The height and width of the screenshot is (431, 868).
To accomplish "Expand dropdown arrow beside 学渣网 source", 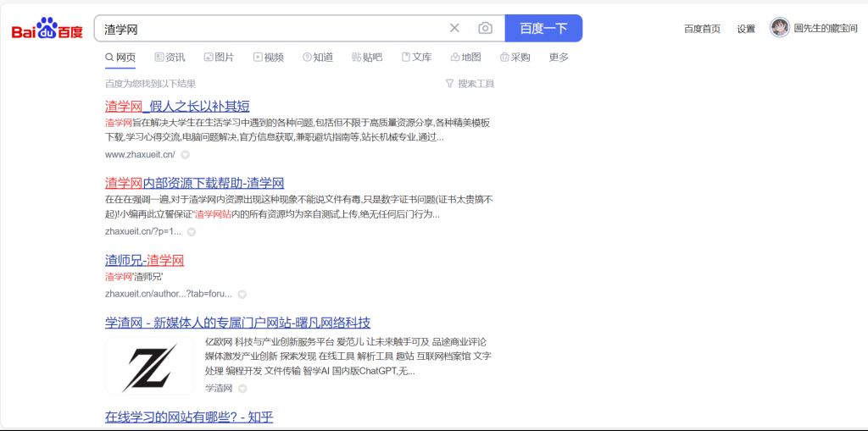I will click(242, 389).
